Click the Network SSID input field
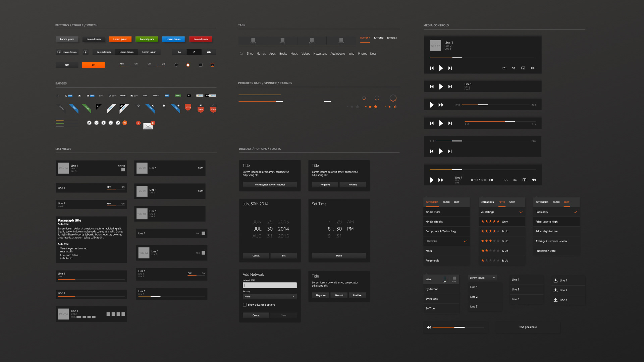Screen dimensions: 644x362 270,285
